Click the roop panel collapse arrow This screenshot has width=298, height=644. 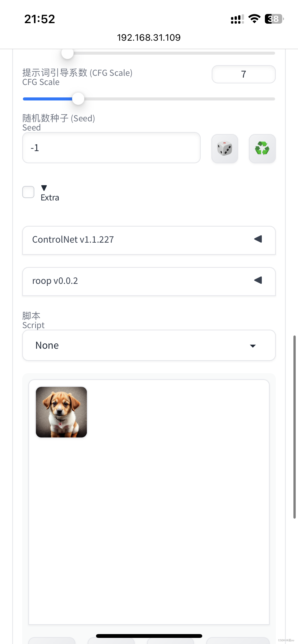click(258, 280)
